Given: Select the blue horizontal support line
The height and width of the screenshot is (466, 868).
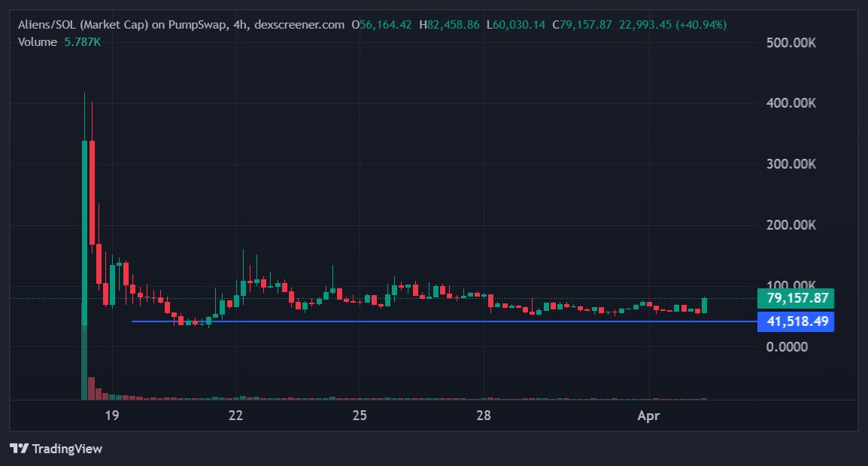Looking at the screenshot, I should pyautogui.click(x=443, y=321).
